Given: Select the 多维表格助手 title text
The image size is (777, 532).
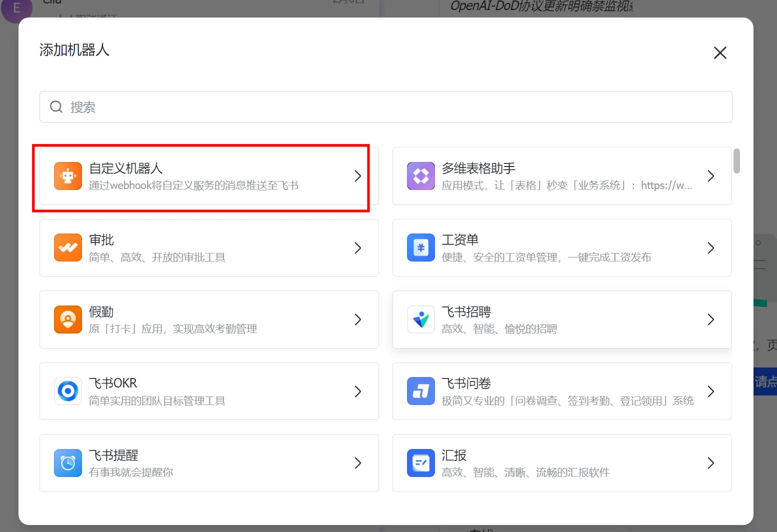Looking at the screenshot, I should tap(478, 168).
